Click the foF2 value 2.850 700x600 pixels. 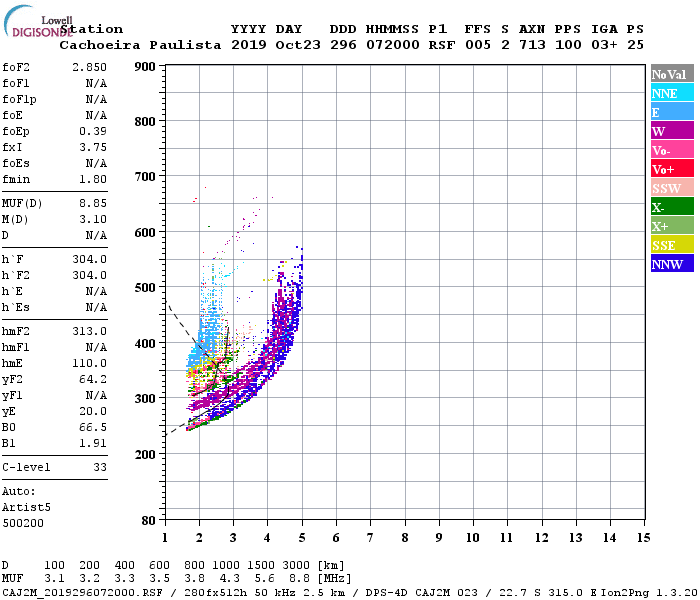tap(90, 67)
